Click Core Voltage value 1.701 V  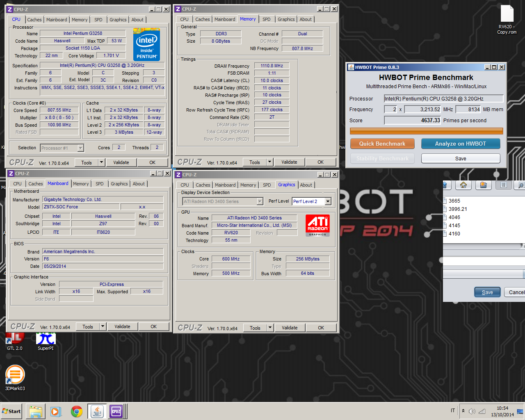click(x=111, y=55)
